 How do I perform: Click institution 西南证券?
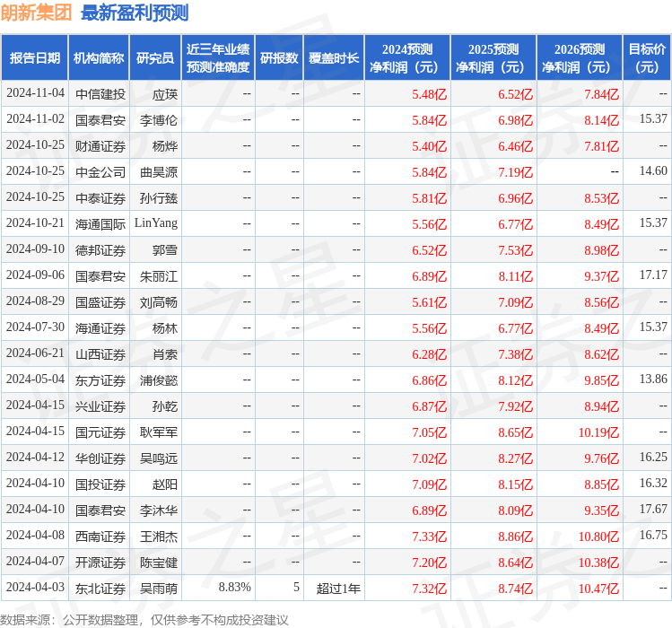coord(100,536)
